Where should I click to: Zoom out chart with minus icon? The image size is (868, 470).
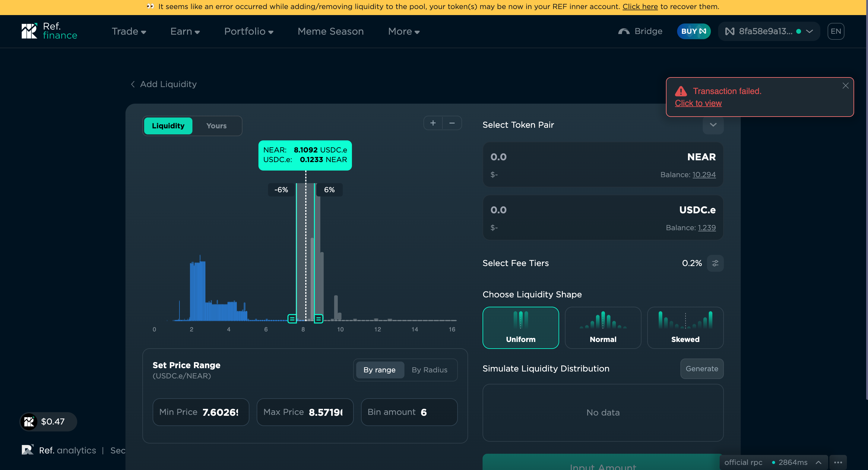pyautogui.click(x=452, y=123)
